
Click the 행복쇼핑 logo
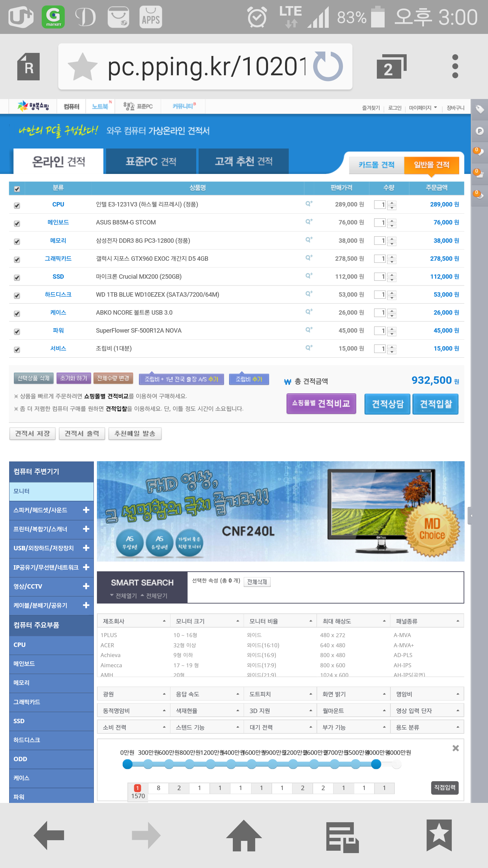(33, 106)
